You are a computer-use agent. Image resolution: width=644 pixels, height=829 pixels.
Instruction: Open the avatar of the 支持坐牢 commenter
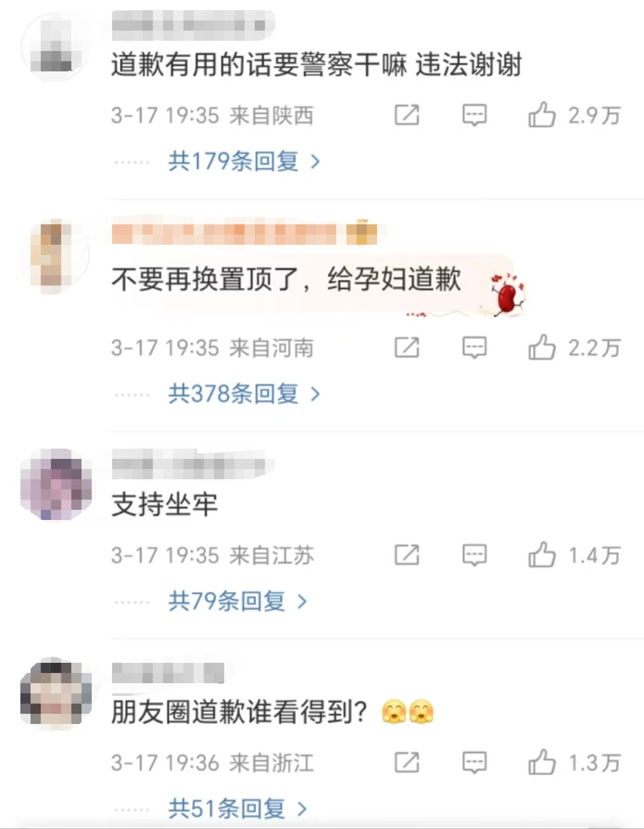[56, 484]
